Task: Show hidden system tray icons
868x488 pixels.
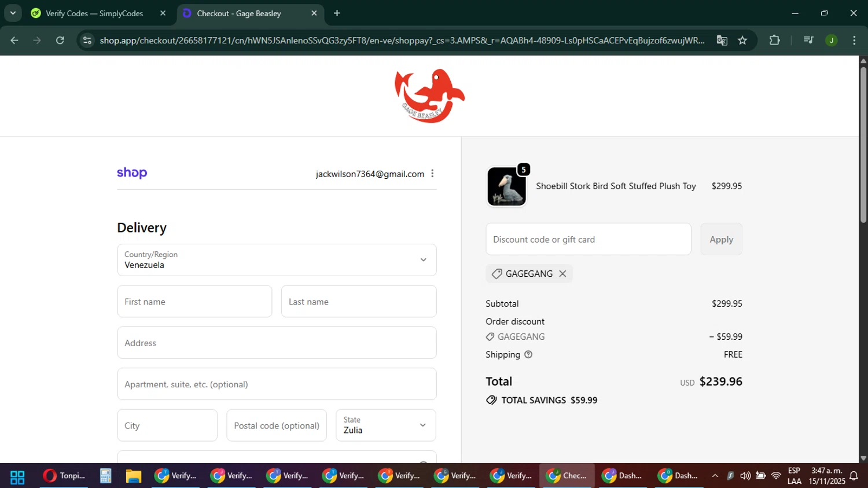Action: [715, 476]
